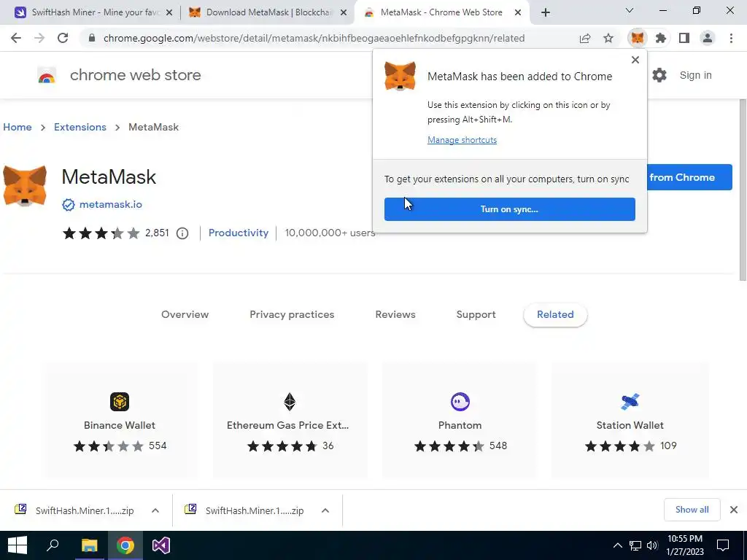Reload the current page
Image resolution: width=747 pixels, height=560 pixels.
tap(63, 38)
